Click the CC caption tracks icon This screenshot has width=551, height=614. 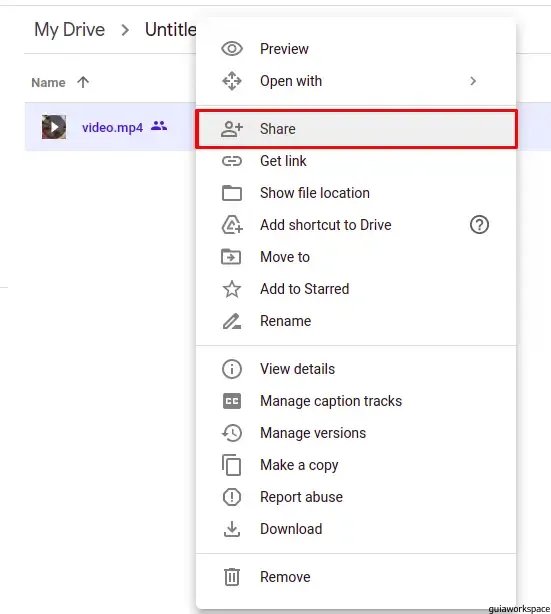232,401
